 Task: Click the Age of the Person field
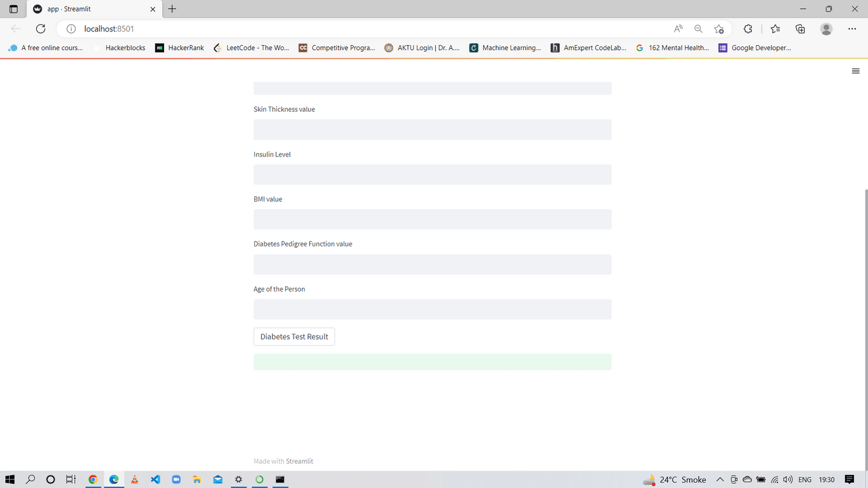[x=432, y=309]
